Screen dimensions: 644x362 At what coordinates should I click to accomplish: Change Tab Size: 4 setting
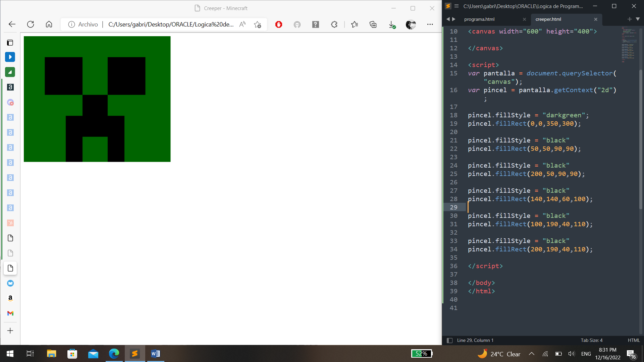click(591, 340)
